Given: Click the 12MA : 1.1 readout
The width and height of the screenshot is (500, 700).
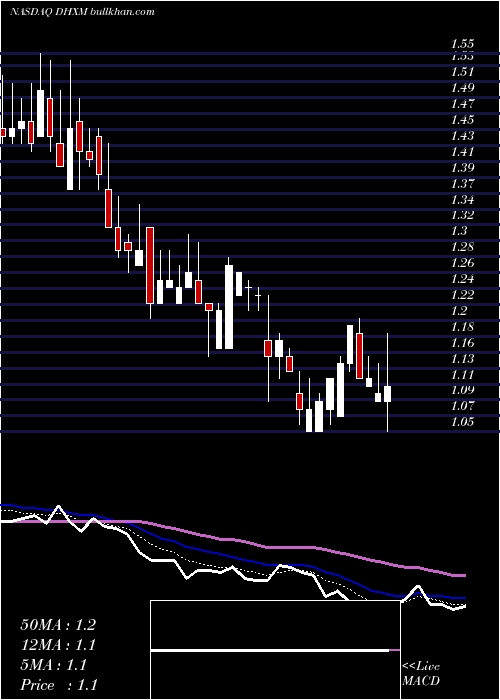Looking at the screenshot, I should pos(58,645).
